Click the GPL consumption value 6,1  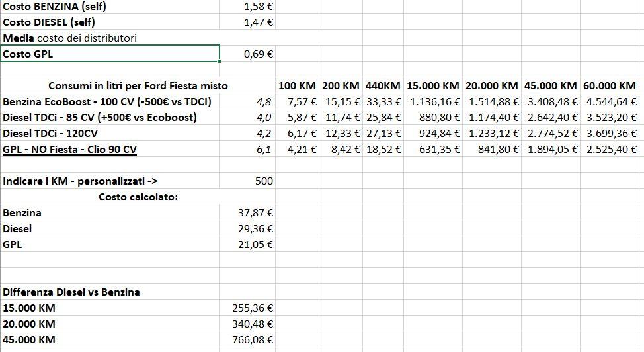[247, 150]
